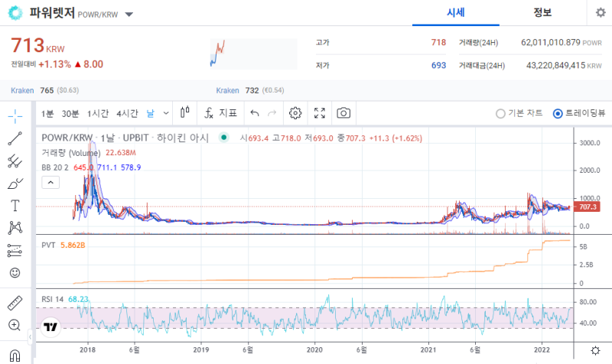Click the RSI 14 indicator label
The height and width of the screenshot is (364, 612).
point(52,299)
